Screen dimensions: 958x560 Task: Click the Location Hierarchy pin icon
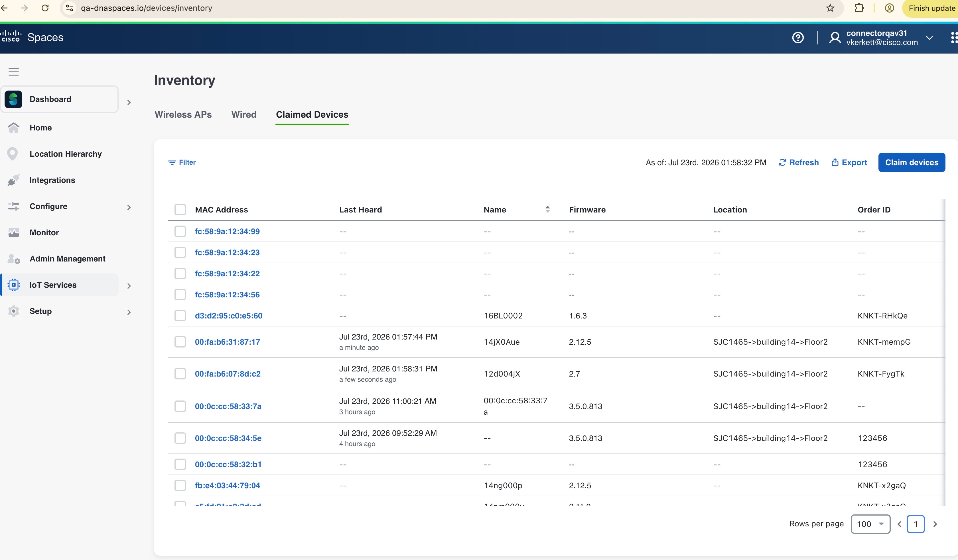point(13,154)
